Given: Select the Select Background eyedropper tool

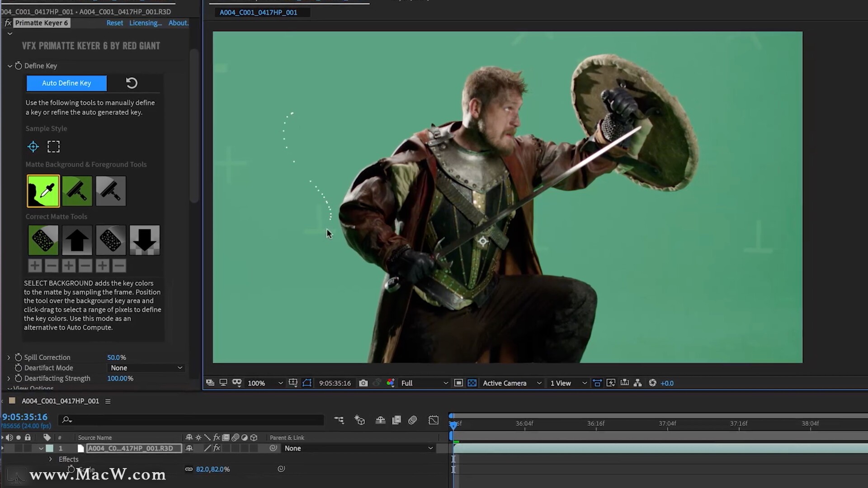Looking at the screenshot, I should click(43, 191).
